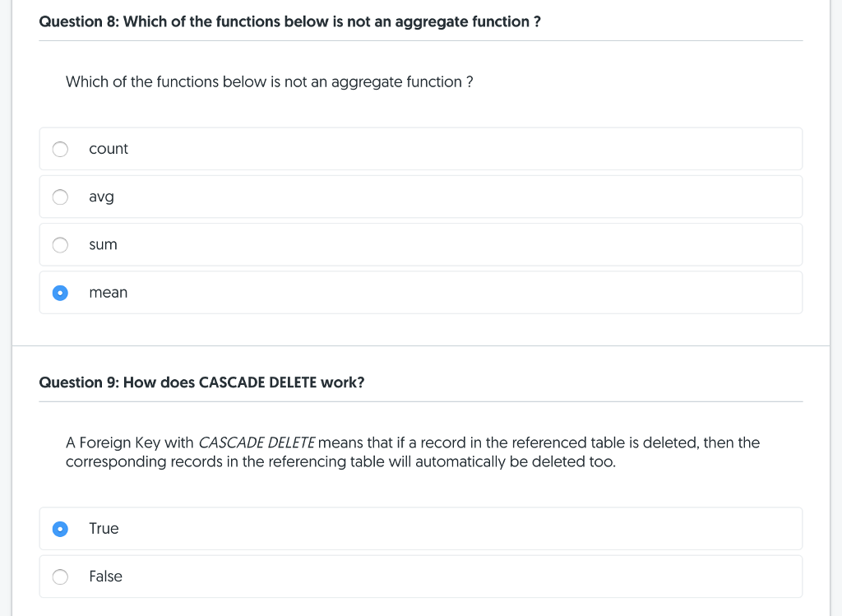
Task: Click the divider under Question 9
Action: click(x=421, y=401)
